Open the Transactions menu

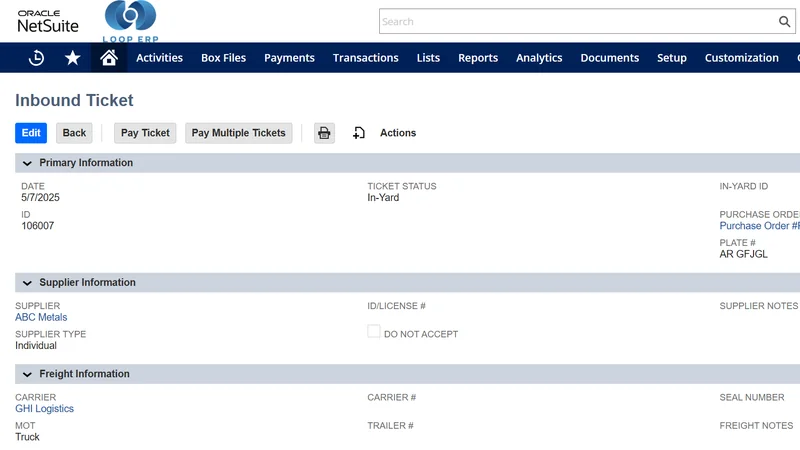coord(366,58)
